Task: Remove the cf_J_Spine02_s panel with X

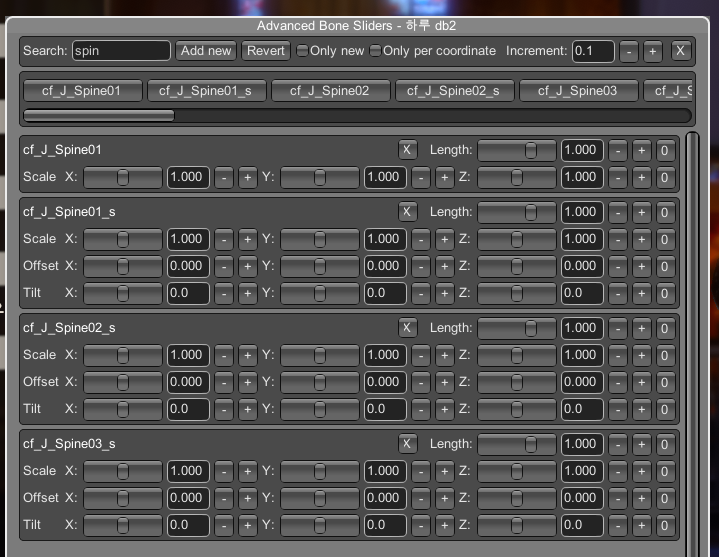Action: [x=407, y=328]
